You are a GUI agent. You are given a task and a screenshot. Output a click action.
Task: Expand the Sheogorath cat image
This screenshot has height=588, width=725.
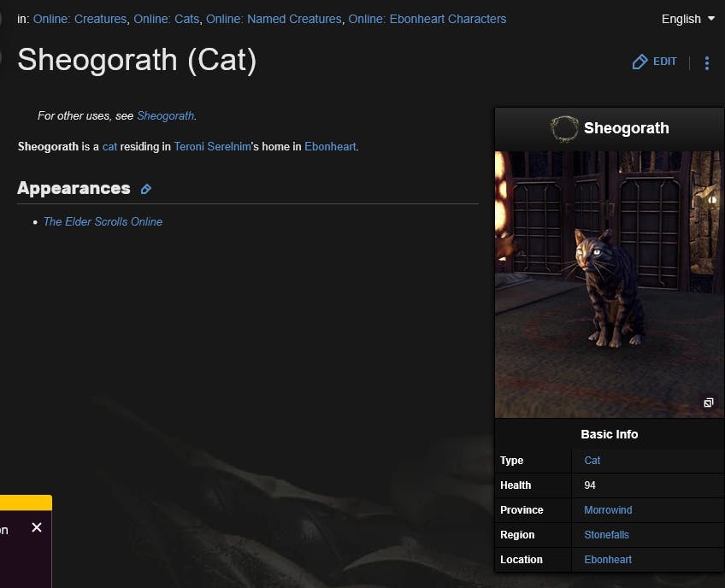[x=708, y=403]
